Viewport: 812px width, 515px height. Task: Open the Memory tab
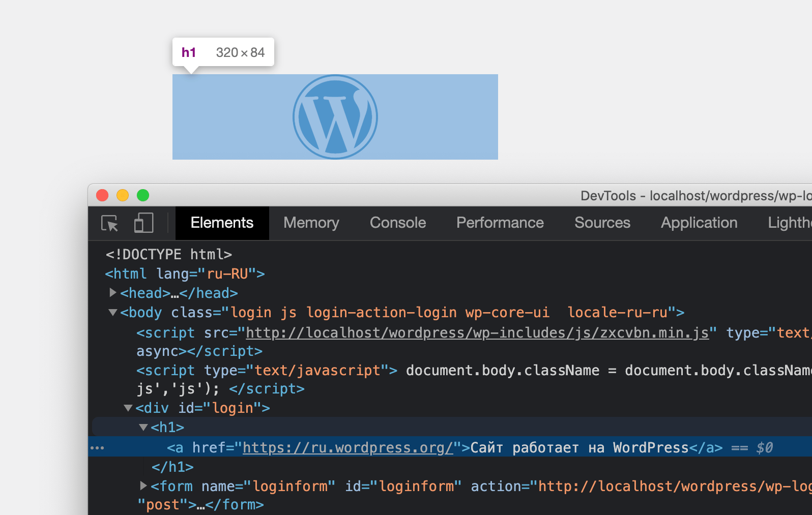[311, 223]
